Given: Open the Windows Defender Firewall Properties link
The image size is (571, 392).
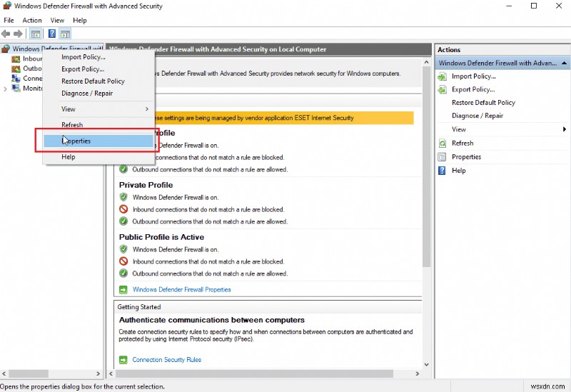Looking at the screenshot, I should [181, 290].
